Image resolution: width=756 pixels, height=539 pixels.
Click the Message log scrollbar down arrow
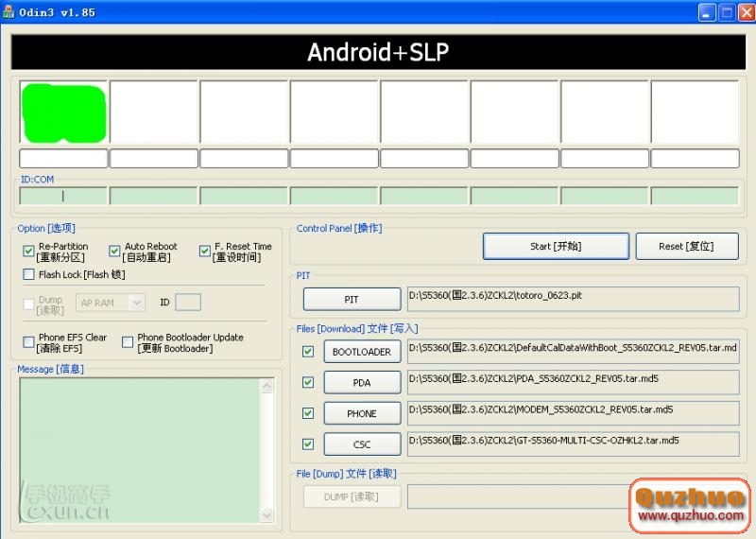(x=267, y=516)
